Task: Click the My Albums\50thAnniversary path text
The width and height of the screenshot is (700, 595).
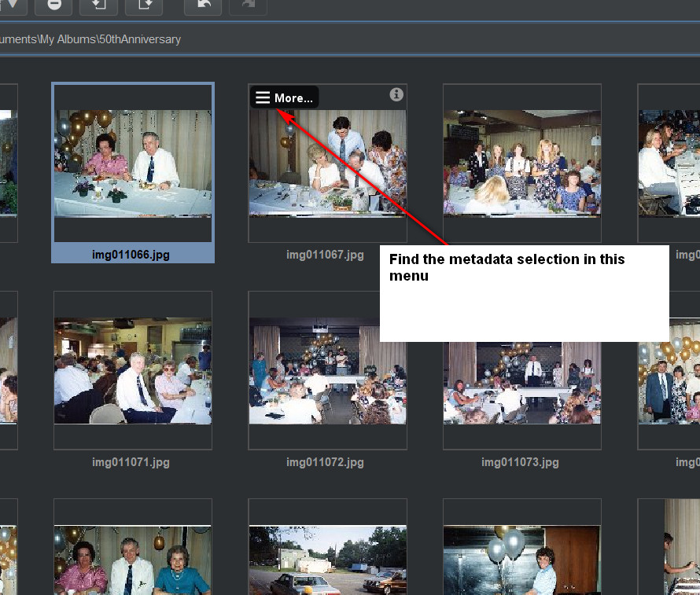Action: [x=109, y=39]
